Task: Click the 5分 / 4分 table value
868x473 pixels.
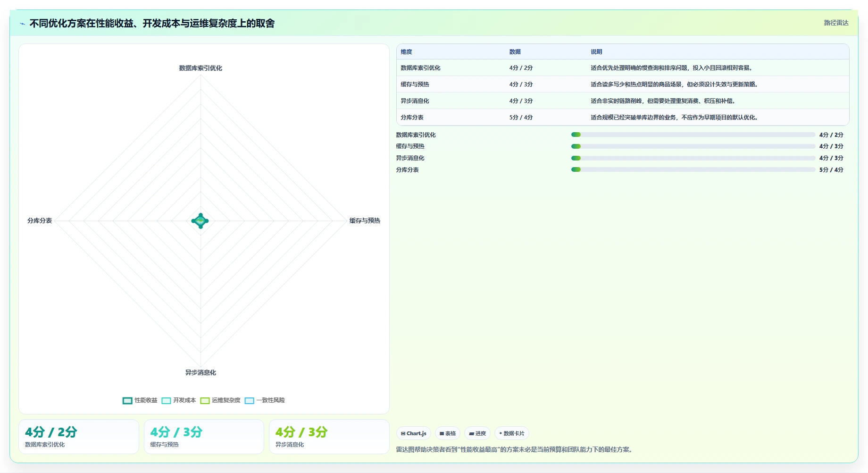Action: click(521, 118)
